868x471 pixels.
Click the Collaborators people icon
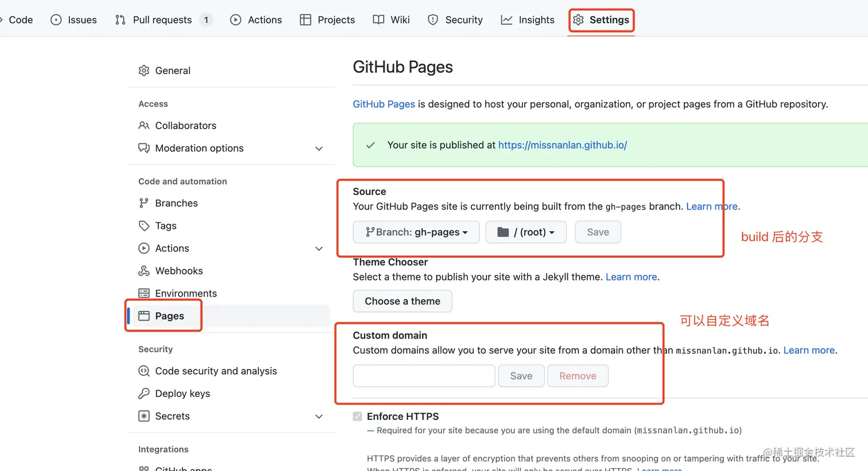tap(144, 126)
